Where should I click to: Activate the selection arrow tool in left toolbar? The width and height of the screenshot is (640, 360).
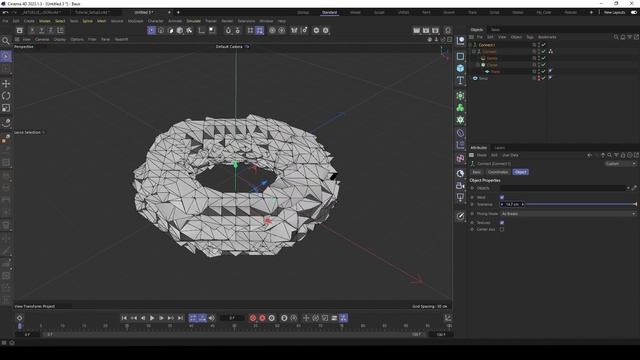6,56
